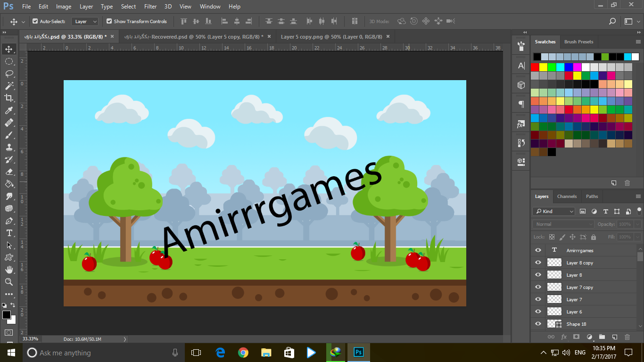Open the Filter menu
The height and width of the screenshot is (362, 644).
[150, 7]
